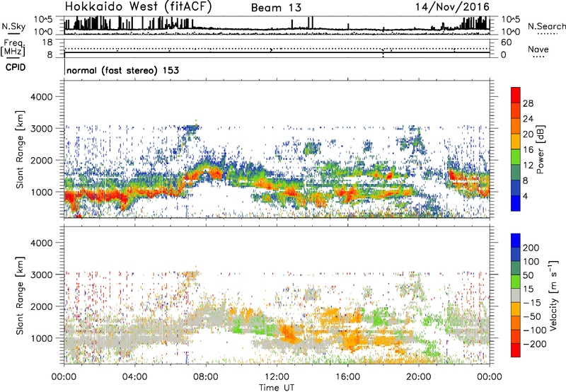Screen dimensions: 566x392
Task: Pick the green Velocity segment between 15 and 50
Action: [516, 282]
